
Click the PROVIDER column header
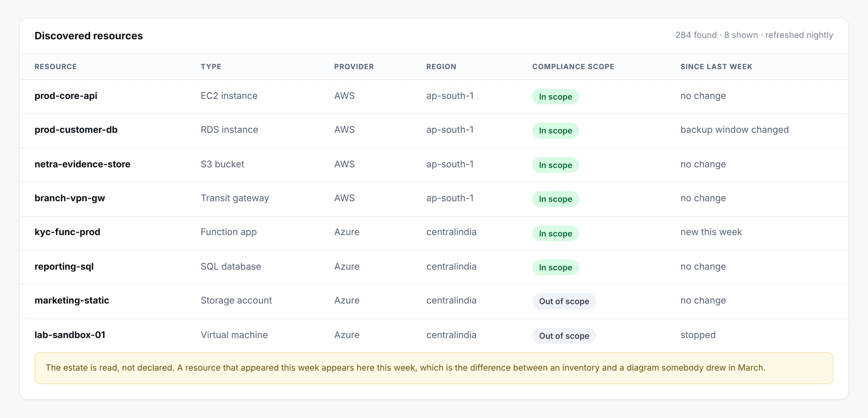[354, 67]
